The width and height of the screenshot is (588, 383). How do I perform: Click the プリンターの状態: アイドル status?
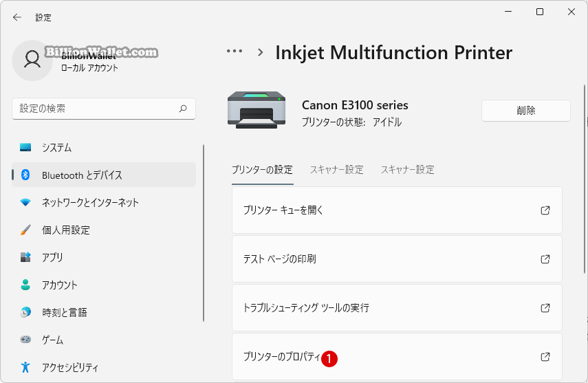(x=351, y=122)
